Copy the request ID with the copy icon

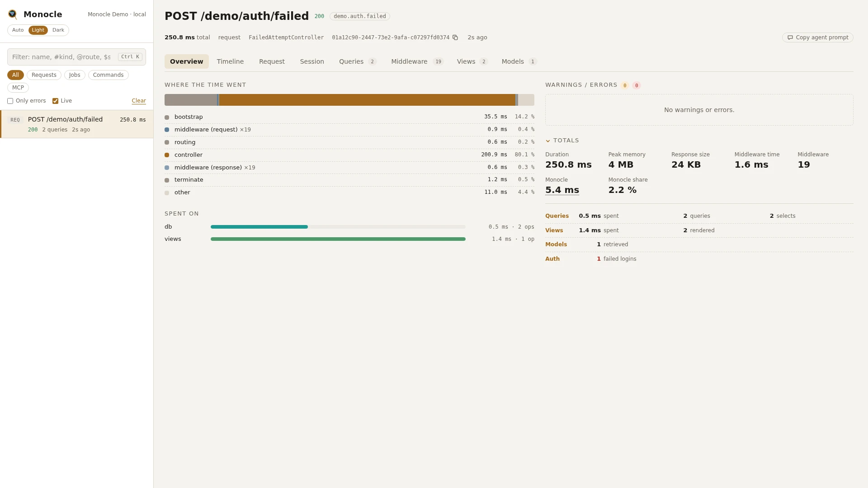coord(455,38)
